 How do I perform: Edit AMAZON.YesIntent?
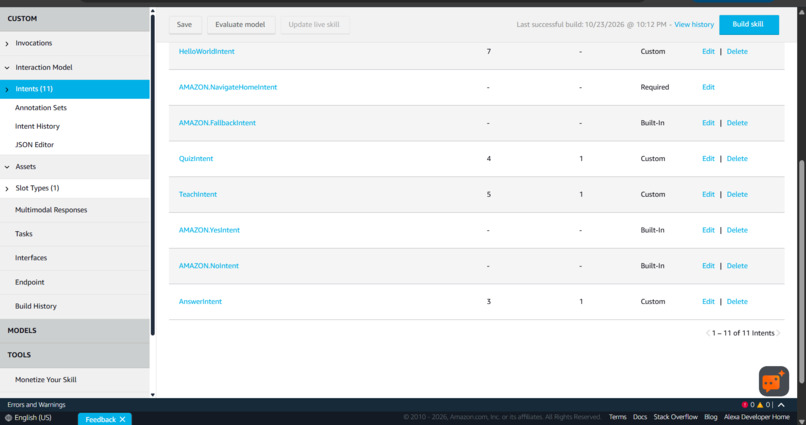click(708, 230)
